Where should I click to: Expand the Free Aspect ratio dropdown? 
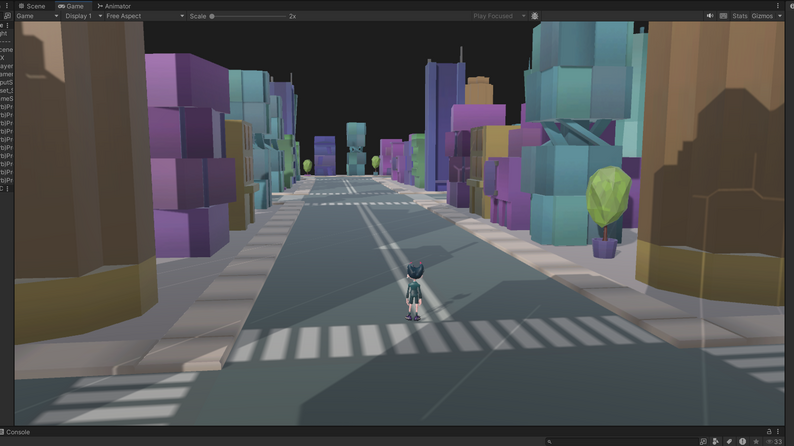tap(145, 16)
